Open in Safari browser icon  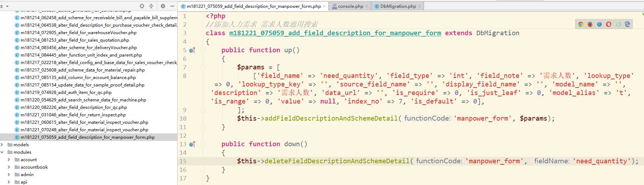599,24
